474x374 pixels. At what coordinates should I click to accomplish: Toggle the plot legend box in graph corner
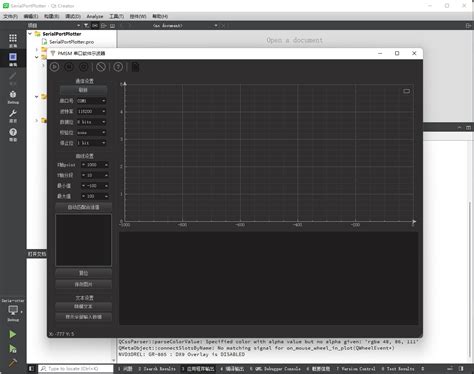click(406, 91)
